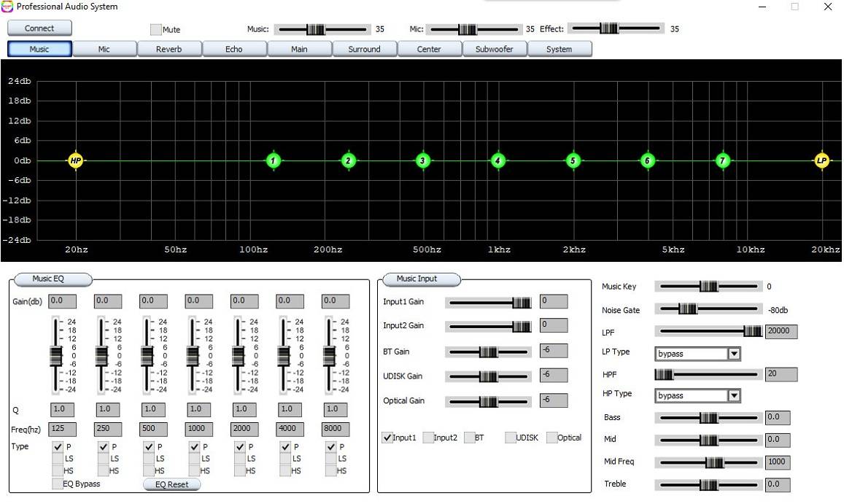Select green EQ node 7 on the graph
The image size is (844, 504).
pyautogui.click(x=723, y=160)
